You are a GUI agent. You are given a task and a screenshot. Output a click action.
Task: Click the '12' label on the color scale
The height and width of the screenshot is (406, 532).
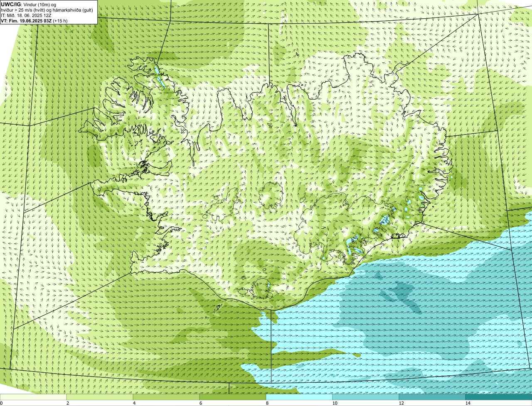(x=401, y=403)
